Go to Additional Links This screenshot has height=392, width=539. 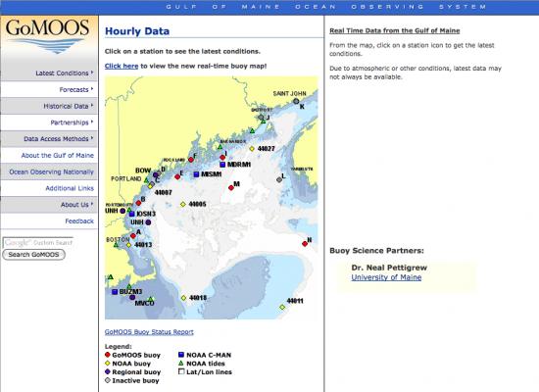point(70,188)
